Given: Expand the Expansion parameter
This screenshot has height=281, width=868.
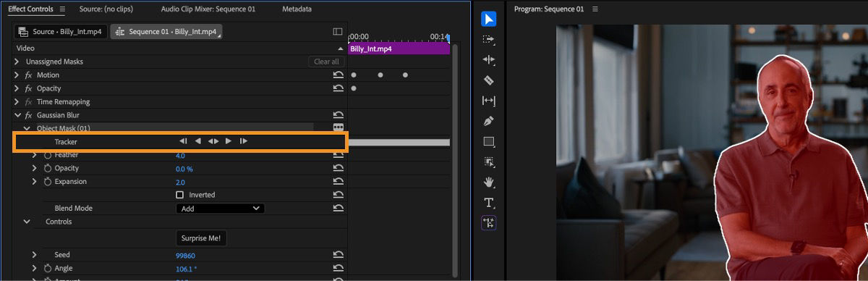Looking at the screenshot, I should (34, 182).
